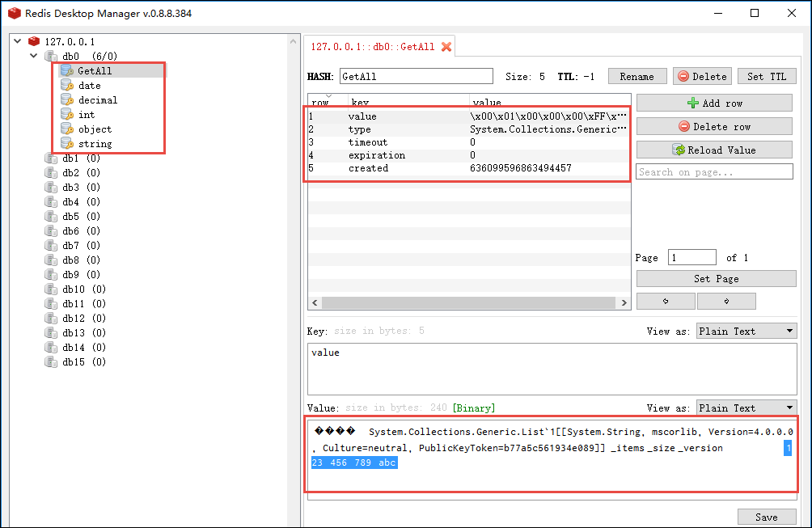Open the Value 'View as' dropdown
The image size is (812, 528).
tap(746, 408)
